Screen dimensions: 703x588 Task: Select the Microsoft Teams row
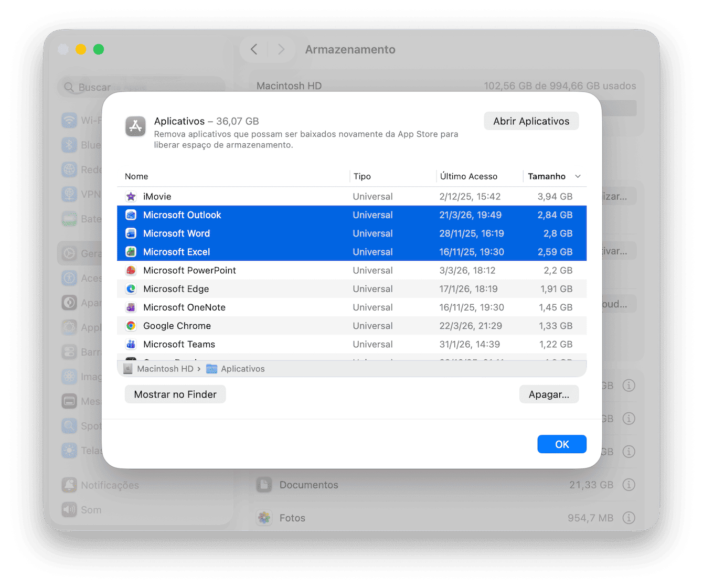[351, 344]
